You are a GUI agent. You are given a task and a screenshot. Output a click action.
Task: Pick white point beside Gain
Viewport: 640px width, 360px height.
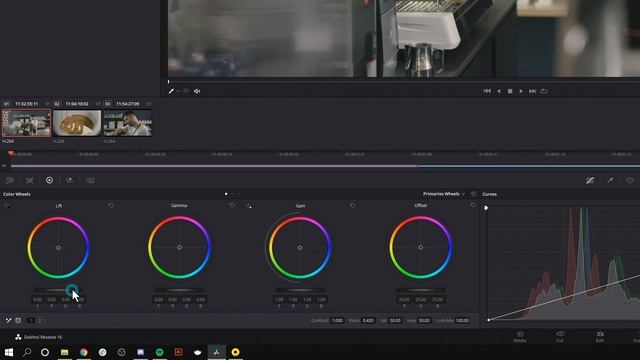249,206
